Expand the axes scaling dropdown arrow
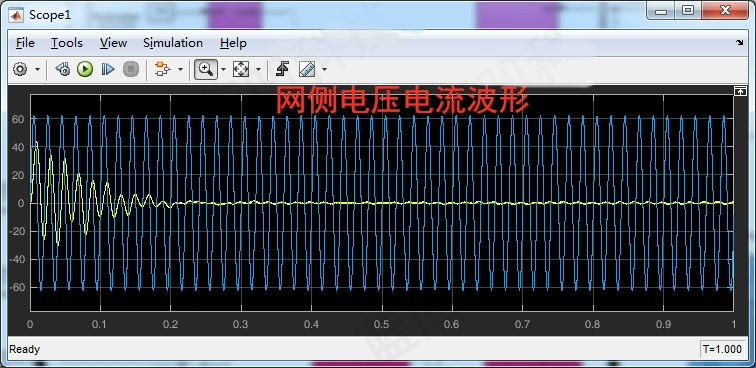 pos(258,69)
